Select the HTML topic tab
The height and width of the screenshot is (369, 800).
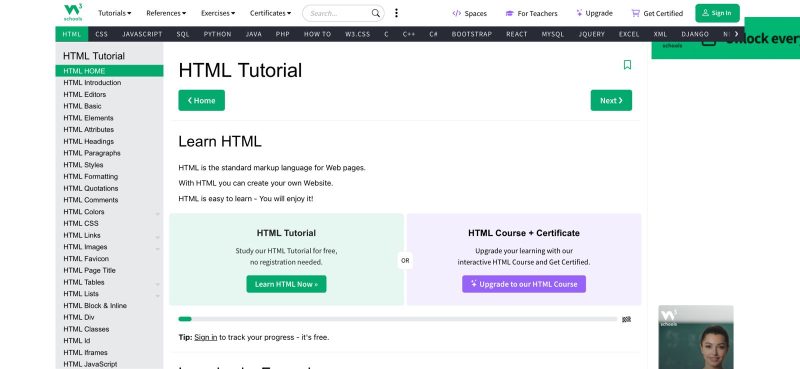click(x=72, y=34)
